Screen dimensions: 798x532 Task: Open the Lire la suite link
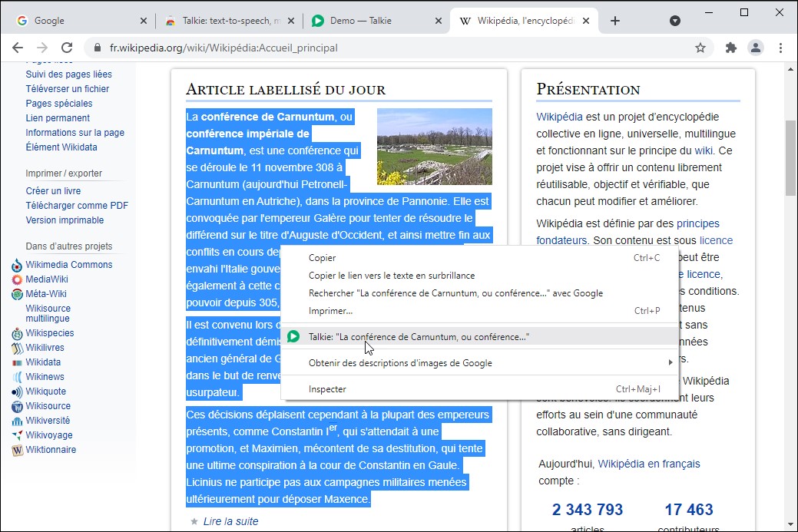[x=230, y=521]
